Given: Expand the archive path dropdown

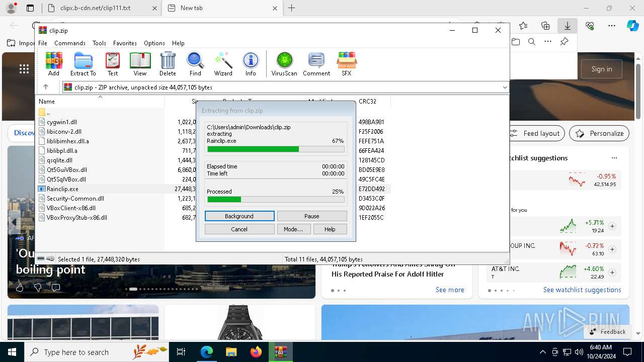Looking at the screenshot, I should click(505, 87).
